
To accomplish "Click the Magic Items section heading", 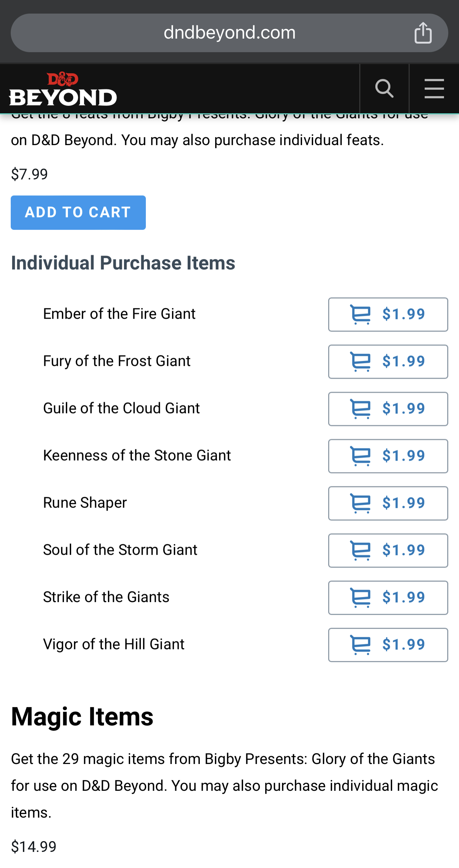I will point(82,717).
